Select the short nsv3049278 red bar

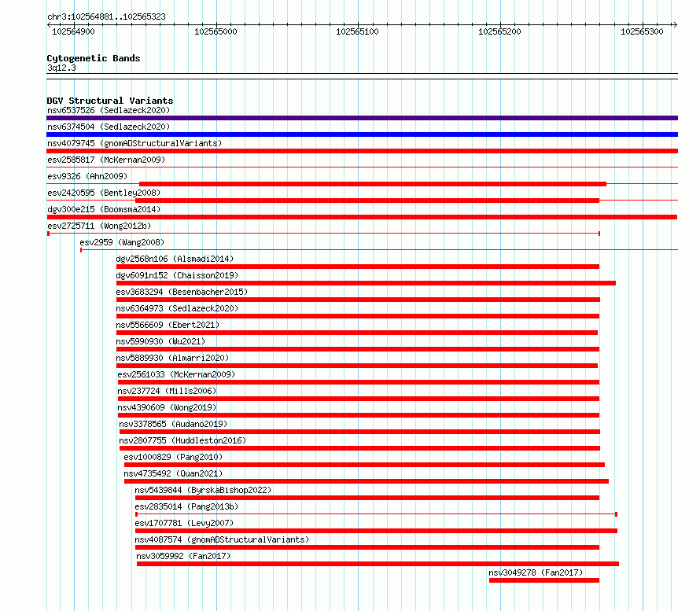point(544,580)
